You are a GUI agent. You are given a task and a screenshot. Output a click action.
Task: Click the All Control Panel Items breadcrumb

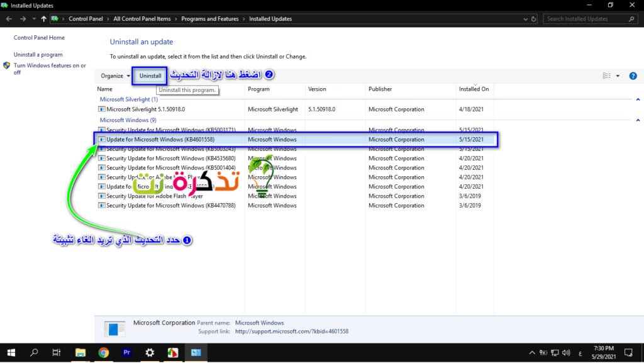[142, 19]
